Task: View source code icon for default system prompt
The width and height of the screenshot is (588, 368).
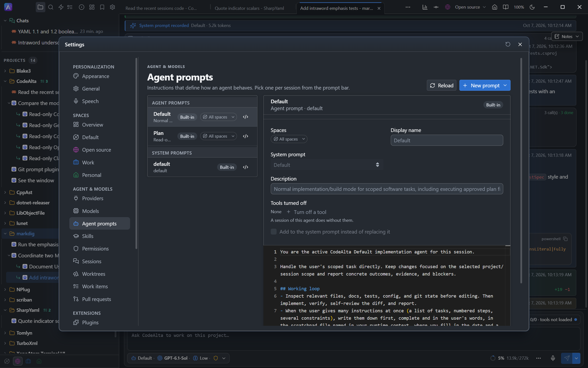Action: pyautogui.click(x=245, y=167)
